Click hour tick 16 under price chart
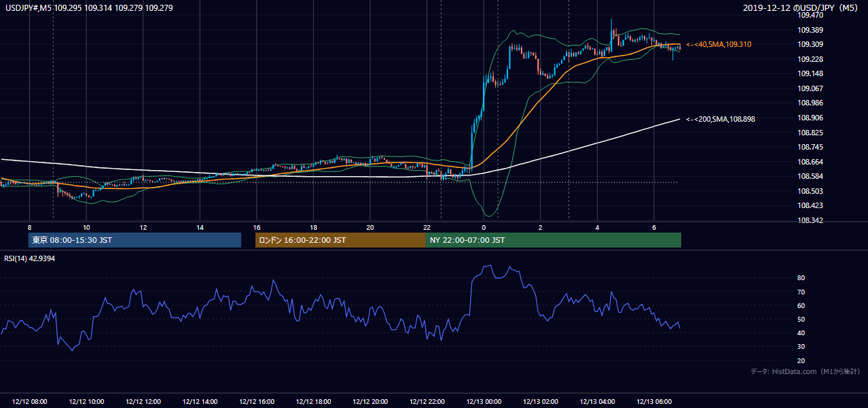Screen dimensions: 868x408 [x=257, y=227]
